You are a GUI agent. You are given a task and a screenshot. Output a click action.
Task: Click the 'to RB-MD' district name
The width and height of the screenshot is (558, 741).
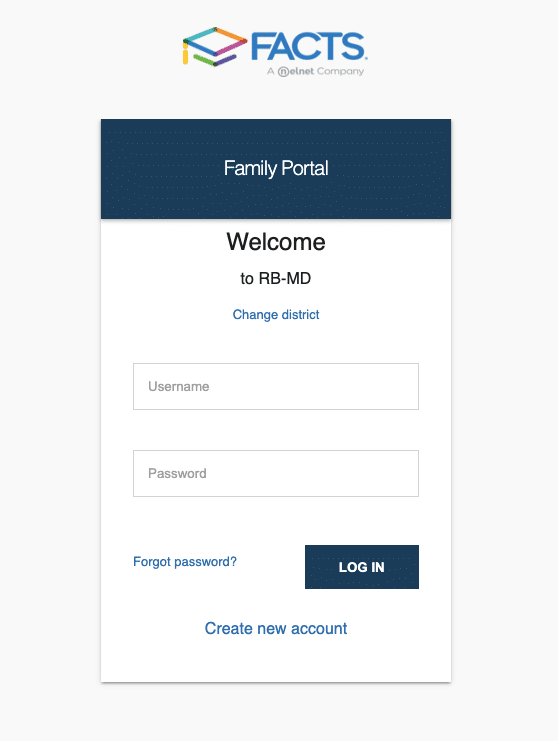[x=276, y=278]
